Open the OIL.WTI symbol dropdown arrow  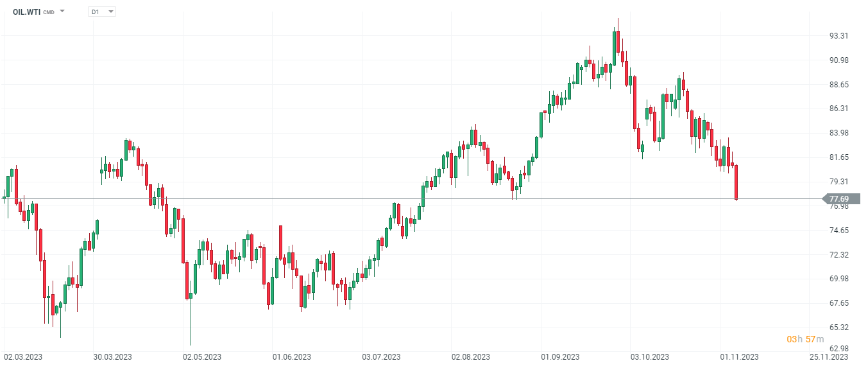pos(62,12)
